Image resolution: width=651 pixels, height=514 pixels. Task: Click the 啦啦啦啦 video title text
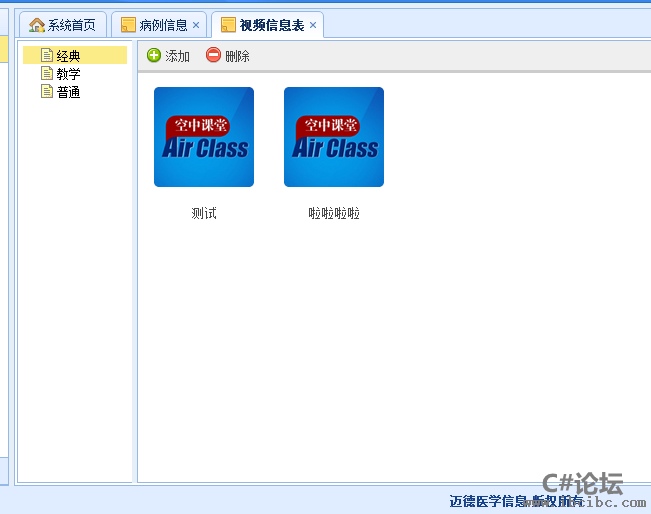point(334,213)
